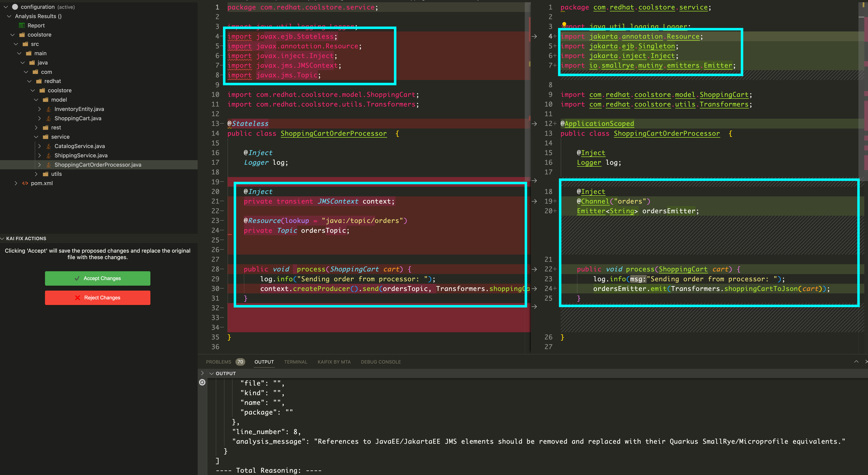Click the nested coolstore package folder icon
Screen dimensions: 868x475
click(42, 91)
